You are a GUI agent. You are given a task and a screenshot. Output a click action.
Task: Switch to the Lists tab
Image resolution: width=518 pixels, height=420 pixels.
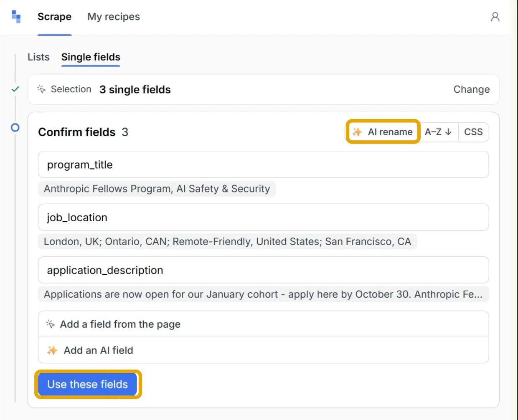(x=38, y=57)
